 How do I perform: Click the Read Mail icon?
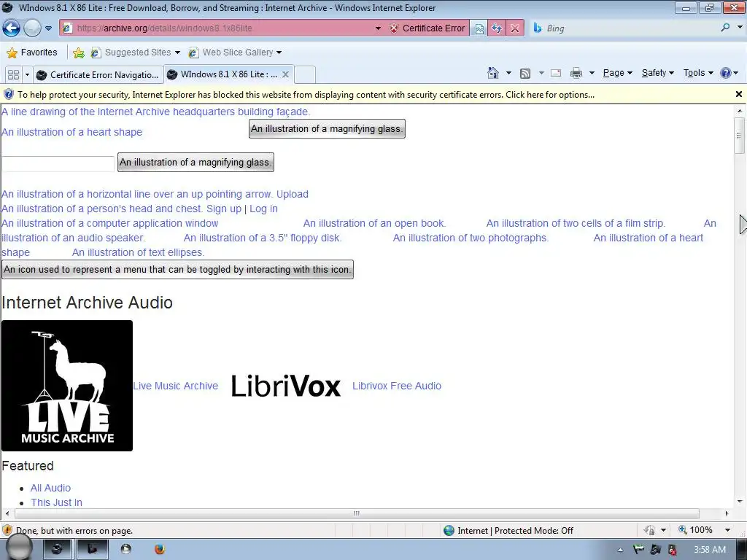(555, 73)
